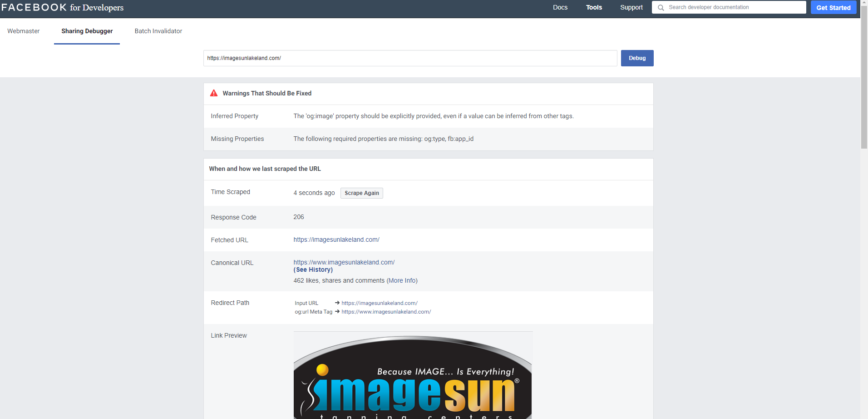868x419 pixels.
Task: Click the More Info link
Action: (x=402, y=280)
